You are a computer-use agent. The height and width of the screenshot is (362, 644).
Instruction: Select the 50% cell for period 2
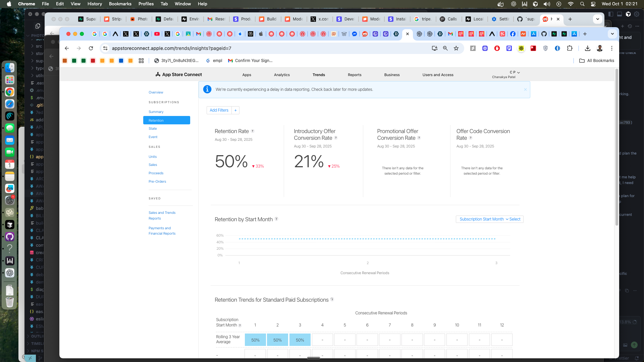point(277,340)
